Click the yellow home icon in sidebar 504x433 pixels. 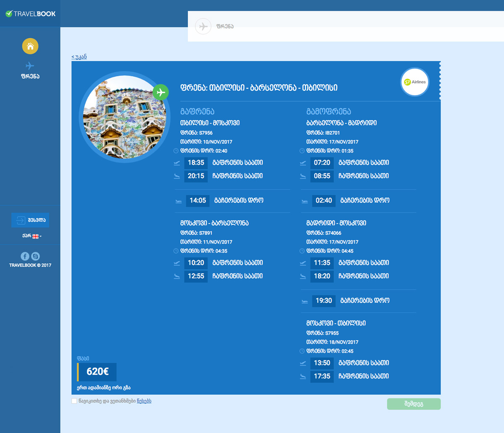click(x=30, y=46)
